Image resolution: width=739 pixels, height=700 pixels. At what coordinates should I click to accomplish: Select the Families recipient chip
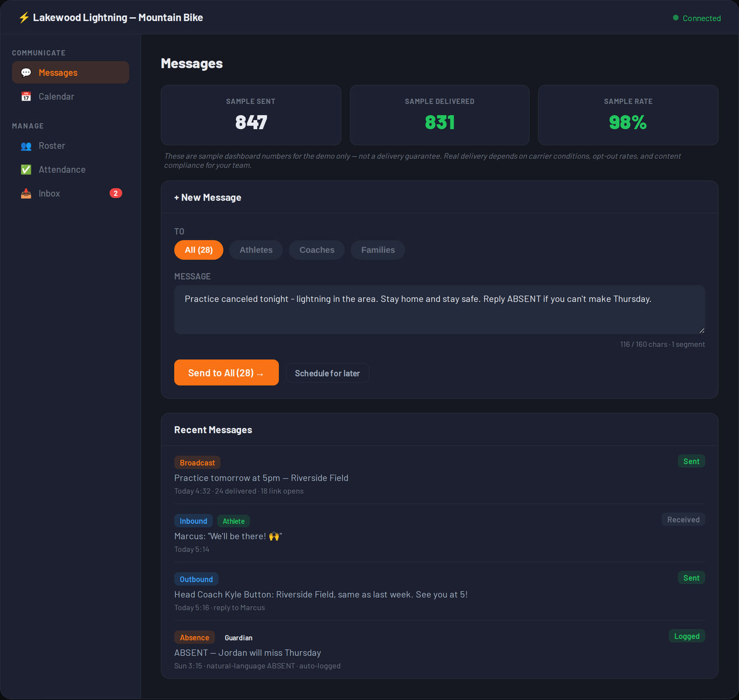pos(378,250)
